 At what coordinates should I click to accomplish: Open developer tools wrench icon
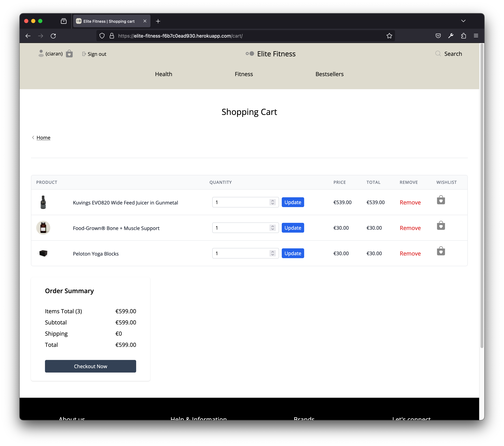coord(451,36)
